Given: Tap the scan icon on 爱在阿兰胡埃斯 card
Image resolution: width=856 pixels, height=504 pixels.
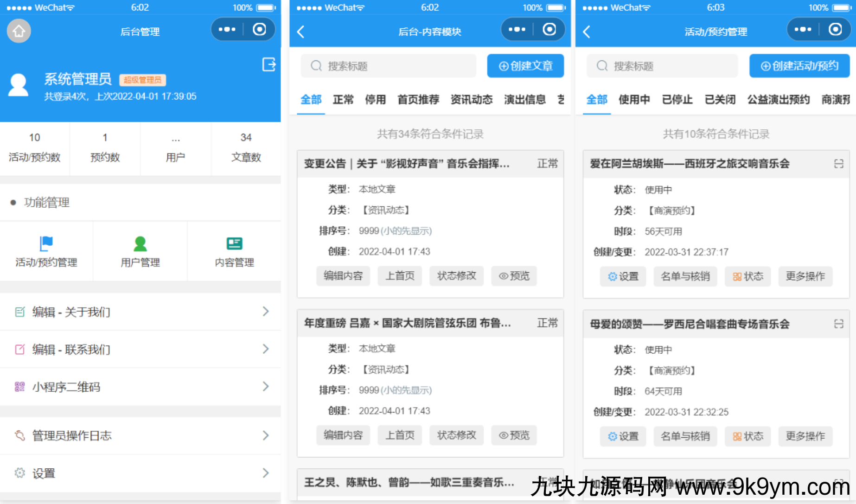Looking at the screenshot, I should point(838,164).
